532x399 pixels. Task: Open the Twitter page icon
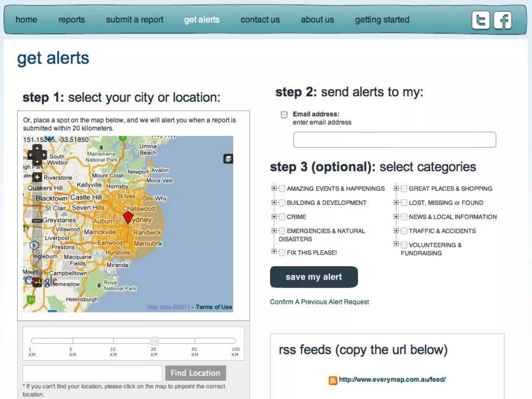pos(481,20)
